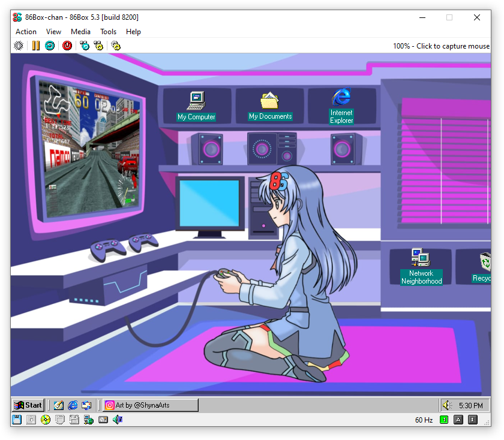Open the Media menu
The height and width of the screenshot is (440, 504).
[x=80, y=31]
